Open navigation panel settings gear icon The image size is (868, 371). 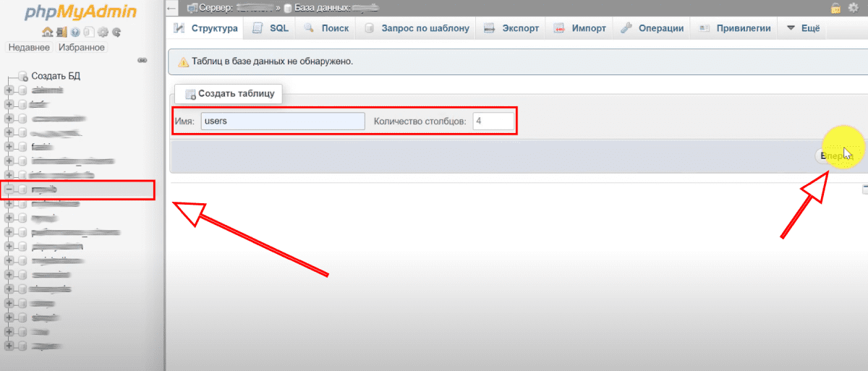click(102, 33)
